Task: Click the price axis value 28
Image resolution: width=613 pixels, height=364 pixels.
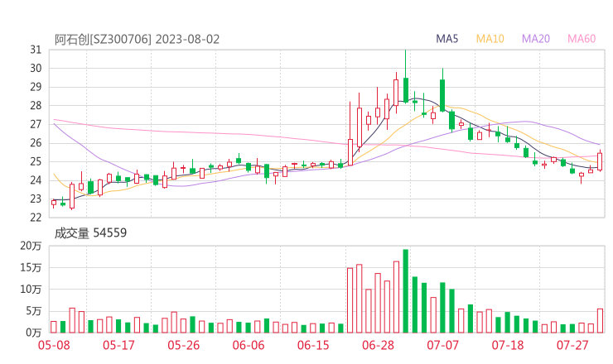Action: point(36,105)
